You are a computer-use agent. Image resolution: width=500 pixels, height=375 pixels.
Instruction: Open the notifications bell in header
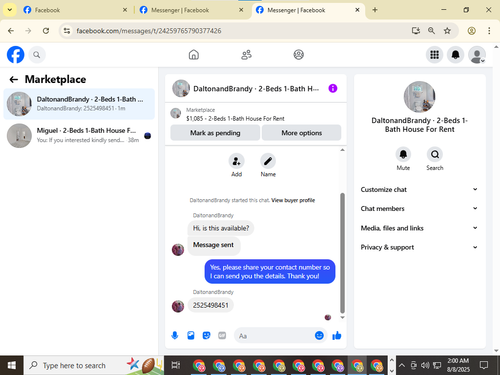tap(455, 55)
